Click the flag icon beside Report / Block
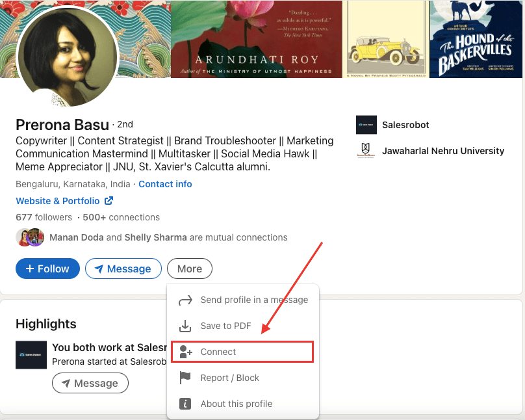This screenshot has width=525, height=420. click(185, 378)
